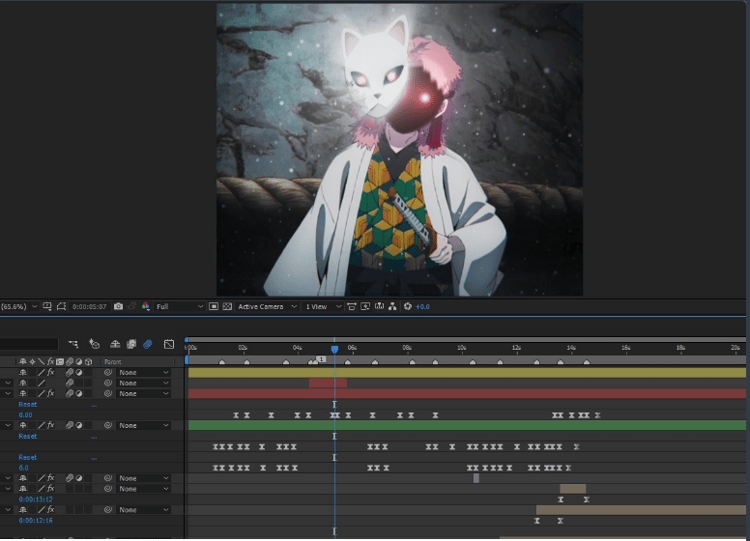Screen dimensions: 750x541
Task: Click the region of interest icon
Action: (214, 307)
